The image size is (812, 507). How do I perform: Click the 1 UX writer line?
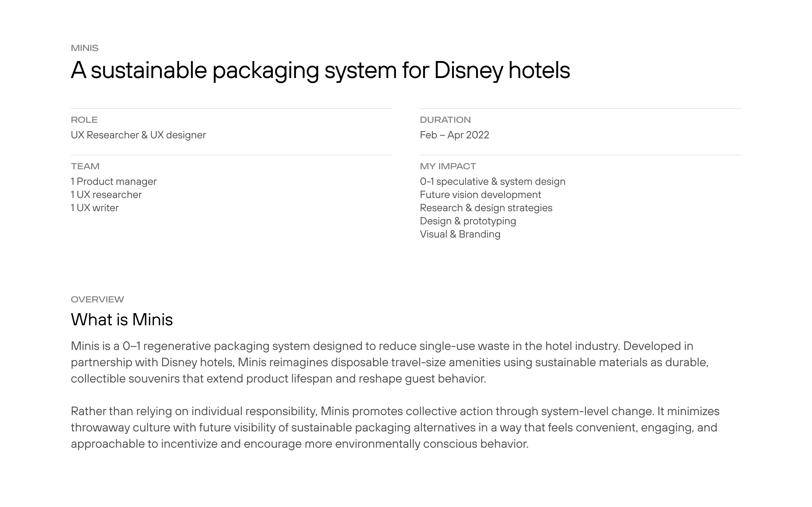pos(95,208)
